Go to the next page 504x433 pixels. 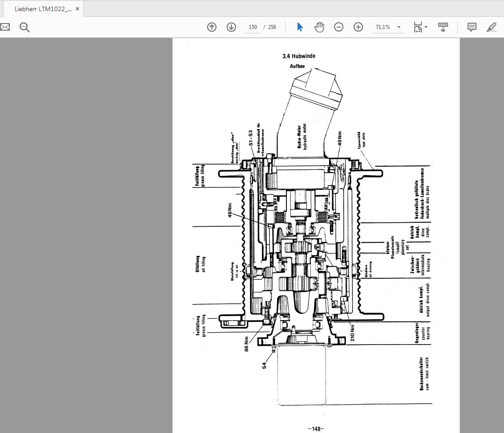pos(231,27)
